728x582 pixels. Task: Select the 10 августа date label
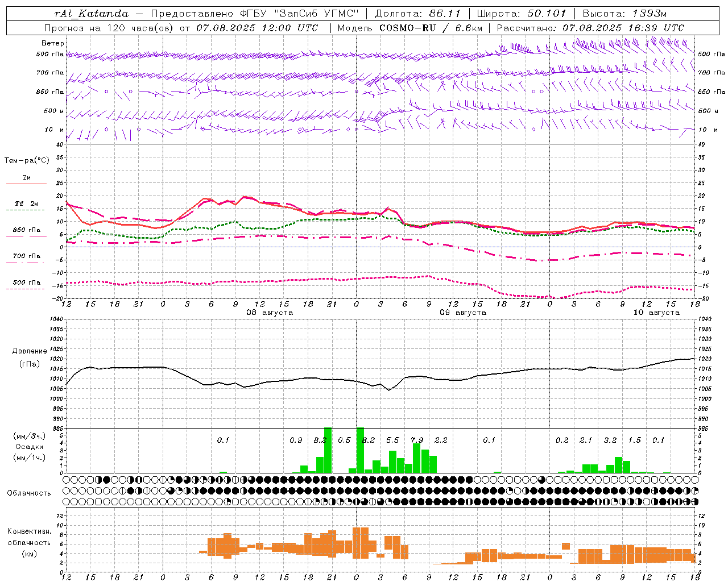click(x=656, y=313)
